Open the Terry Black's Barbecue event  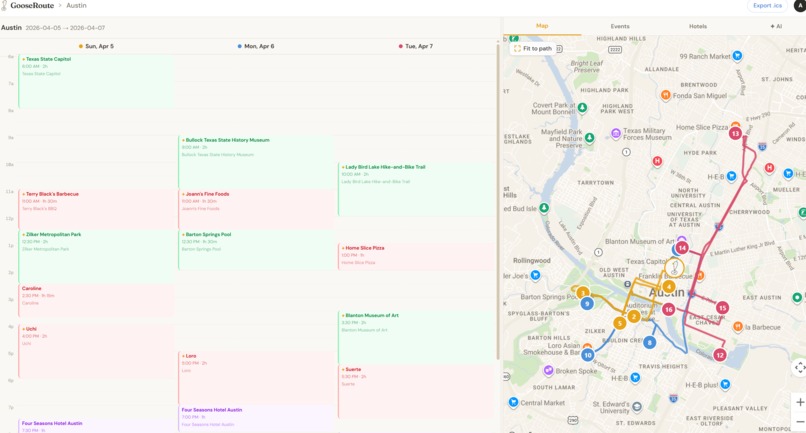97,209
